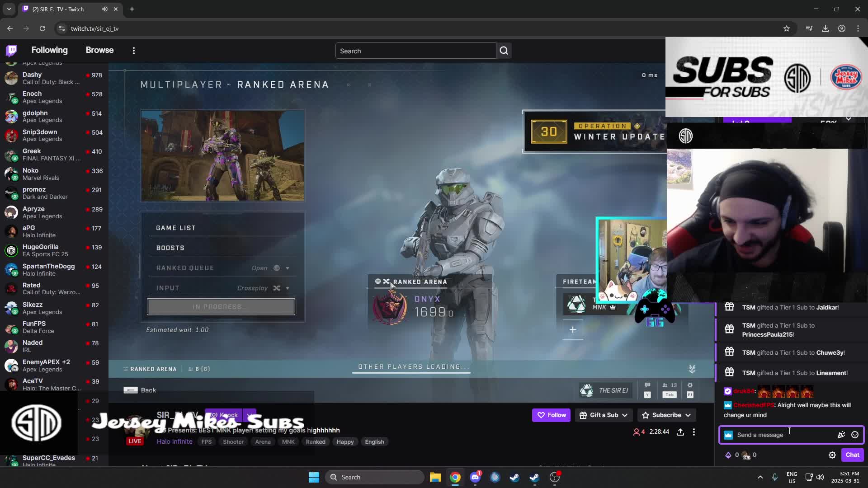Viewport: 868px width, 488px height.
Task: Follow the SIR_EJ_TV channel
Action: (x=551, y=415)
